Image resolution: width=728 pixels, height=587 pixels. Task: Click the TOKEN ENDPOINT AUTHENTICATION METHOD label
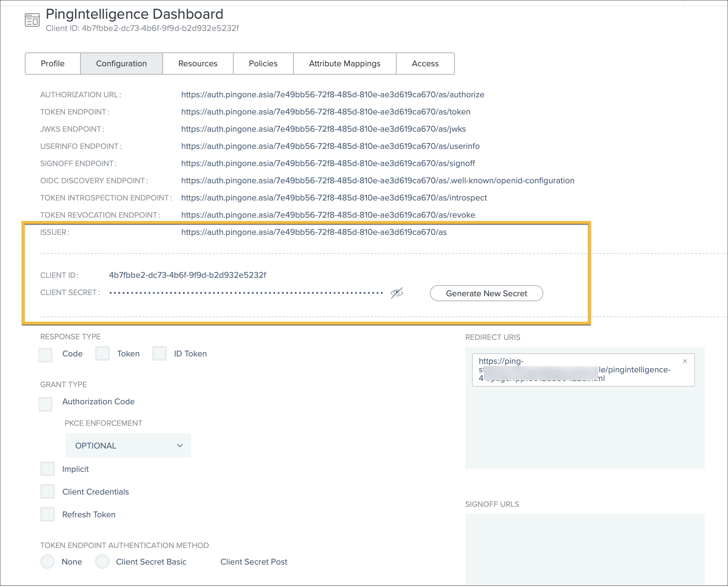[x=124, y=546]
